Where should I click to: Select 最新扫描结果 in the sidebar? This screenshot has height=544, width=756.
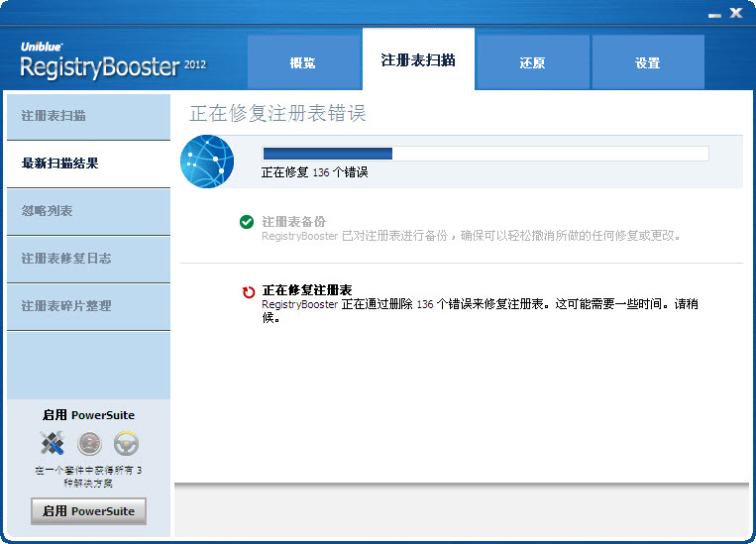coord(87,163)
